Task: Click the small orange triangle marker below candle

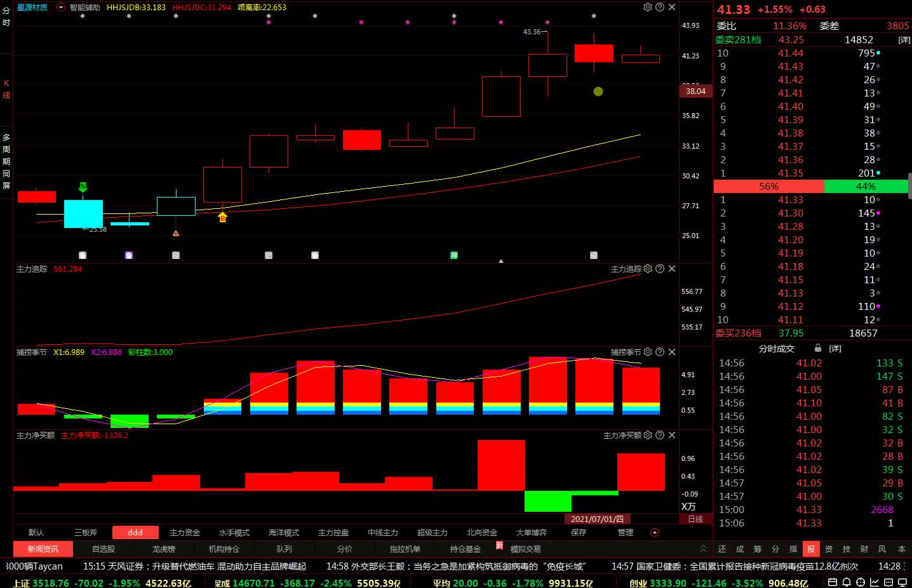Action: click(176, 233)
